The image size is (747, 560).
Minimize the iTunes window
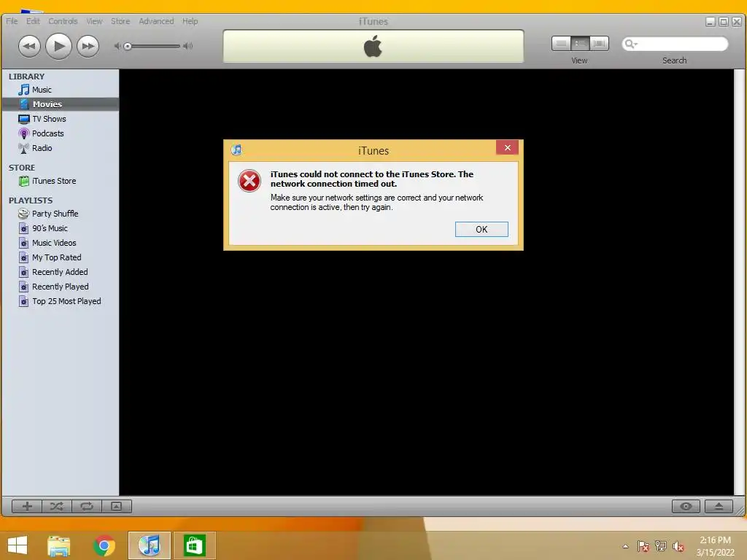(711, 22)
